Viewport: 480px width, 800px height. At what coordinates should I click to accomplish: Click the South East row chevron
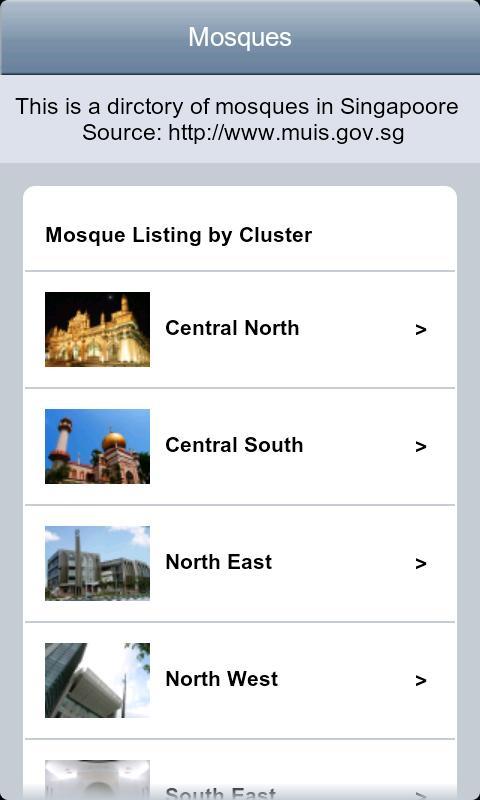pyautogui.click(x=421, y=795)
